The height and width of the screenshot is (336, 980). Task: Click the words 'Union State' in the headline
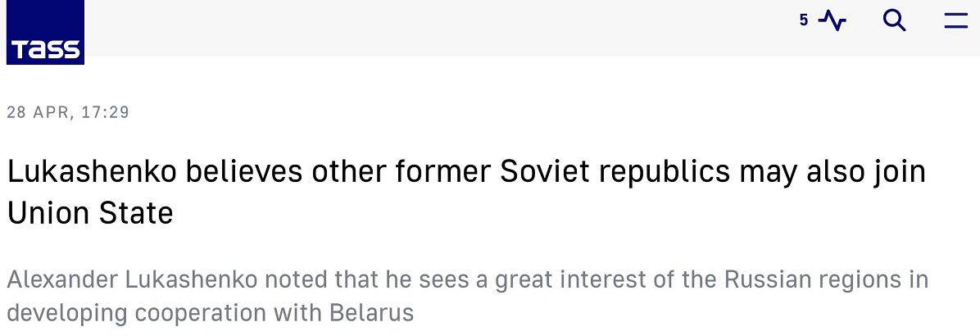pos(90,213)
